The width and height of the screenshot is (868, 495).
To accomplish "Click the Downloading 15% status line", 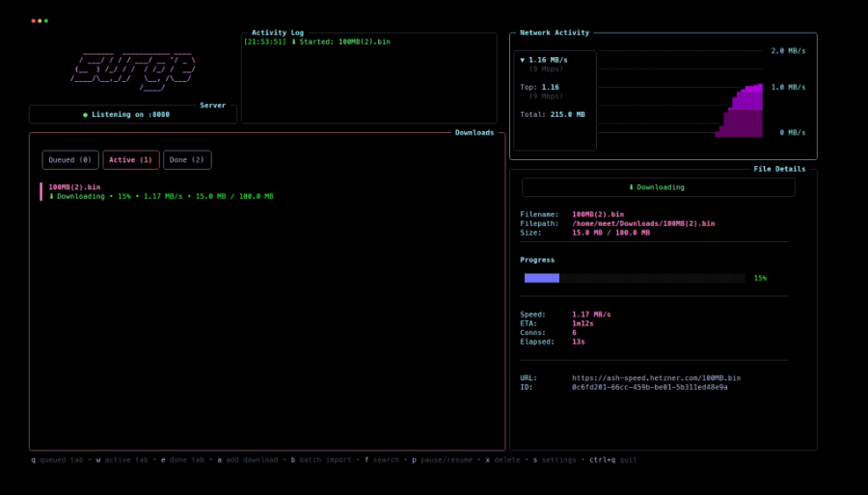I will click(x=161, y=196).
